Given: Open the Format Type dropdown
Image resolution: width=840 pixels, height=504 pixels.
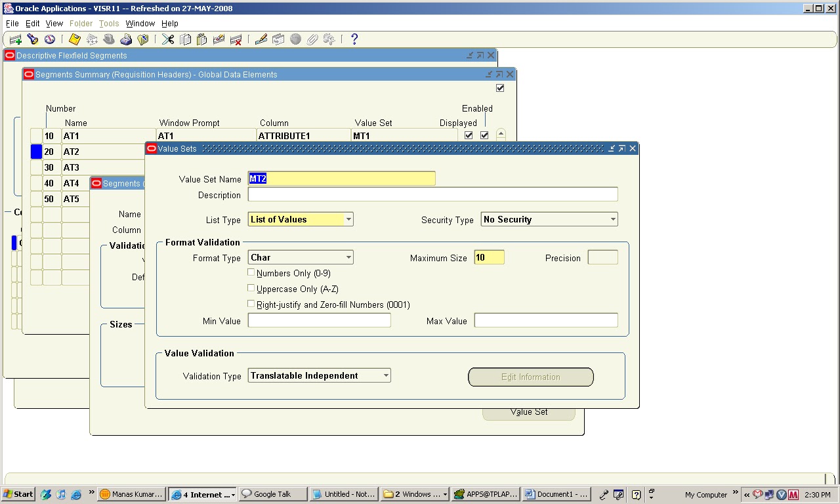Looking at the screenshot, I should pyautogui.click(x=348, y=257).
